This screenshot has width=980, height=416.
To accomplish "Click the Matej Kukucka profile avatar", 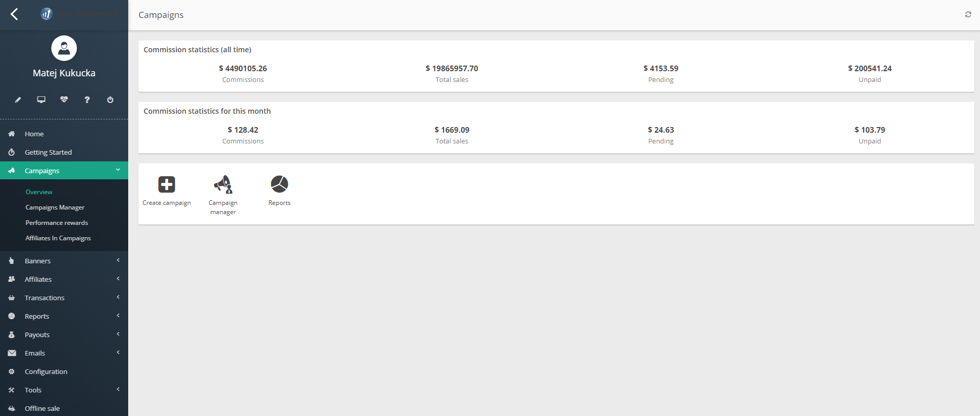I will (x=64, y=48).
